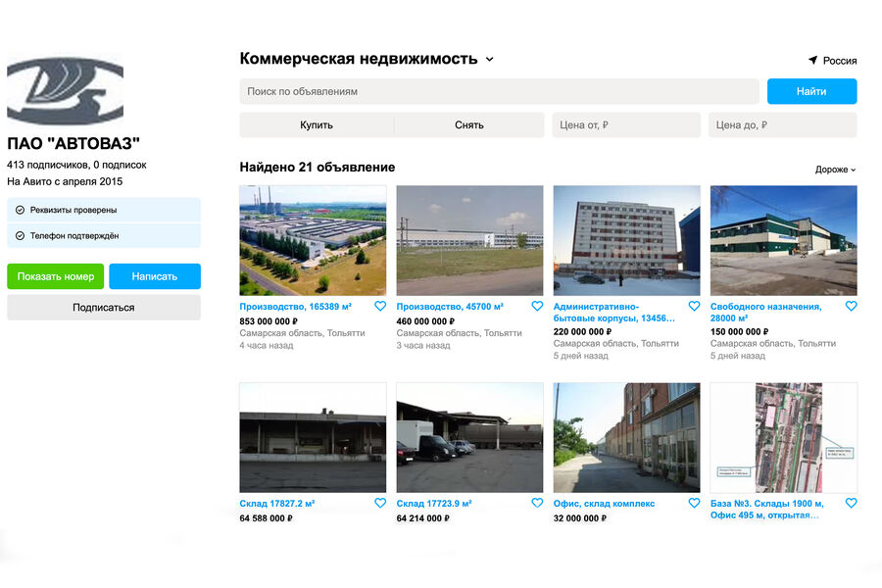Image resolution: width=882 pixels, height=588 pixels.
Task: Click the green Показать номер button
Action: coord(55,276)
